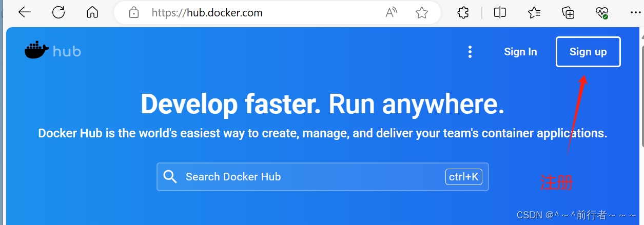
Task: Open Read aloud in address bar
Action: pos(392,13)
